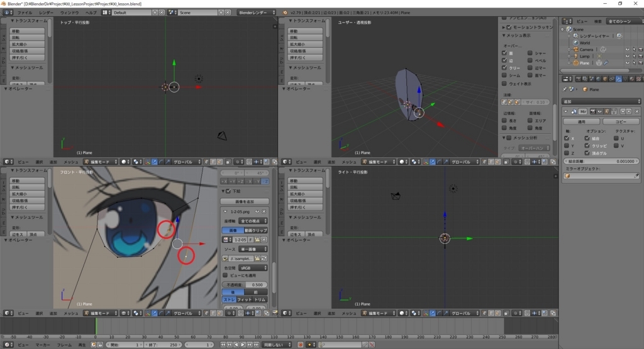Toggle Mirror X axis checkbox
This screenshot has width=644, height=349.
click(567, 138)
